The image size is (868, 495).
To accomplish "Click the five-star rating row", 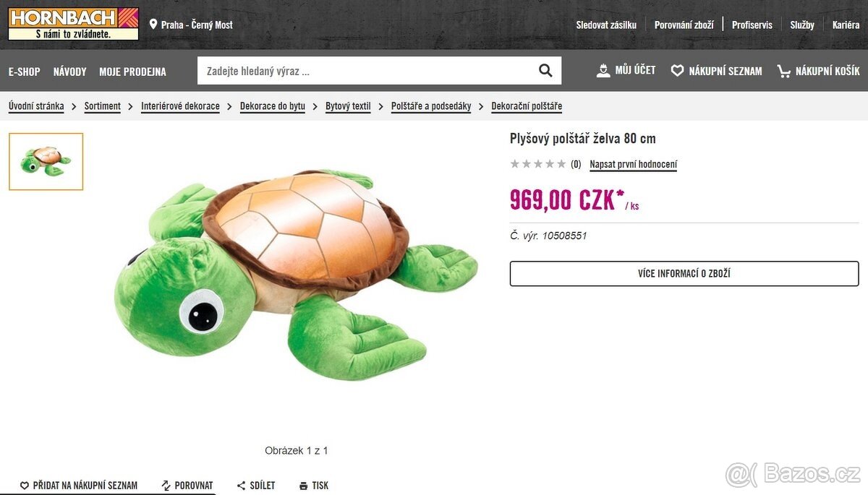I will click(x=538, y=164).
